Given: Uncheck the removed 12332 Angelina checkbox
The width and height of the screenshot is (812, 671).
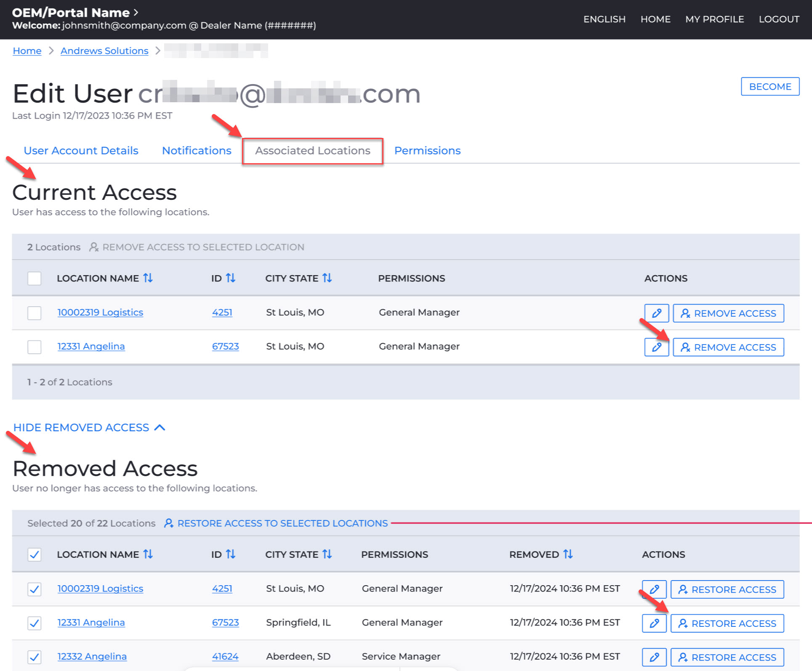Looking at the screenshot, I should point(34,657).
